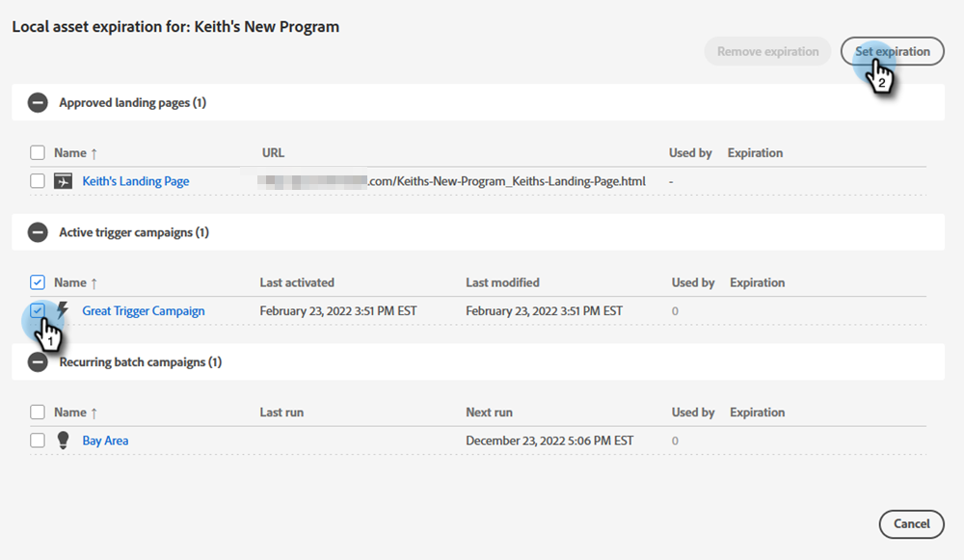The width and height of the screenshot is (964, 560).
Task: Click the landing page icon beside Keith's Landing Page
Action: [64, 181]
